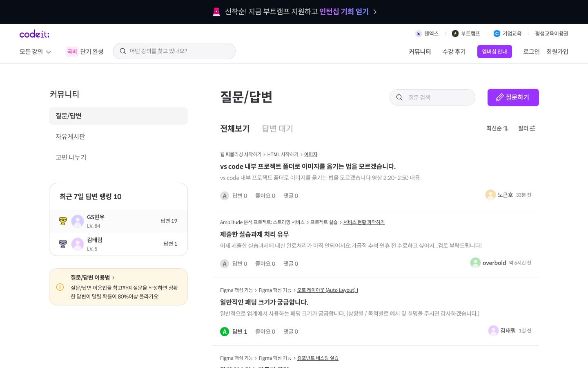The height and width of the screenshot is (368, 588).
Task: Focus the 질문 검색 input field
Action: [x=432, y=97]
